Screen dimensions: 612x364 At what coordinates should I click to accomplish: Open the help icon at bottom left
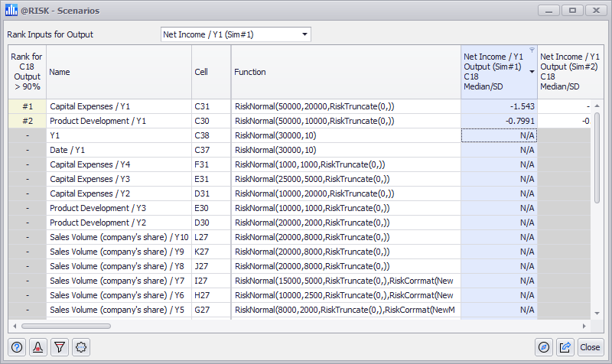17,346
